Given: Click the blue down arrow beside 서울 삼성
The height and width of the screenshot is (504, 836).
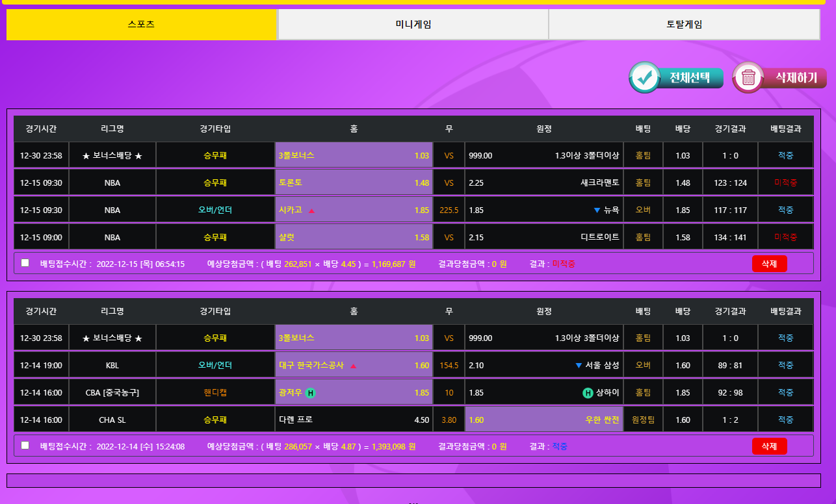Looking at the screenshot, I should (x=579, y=366).
